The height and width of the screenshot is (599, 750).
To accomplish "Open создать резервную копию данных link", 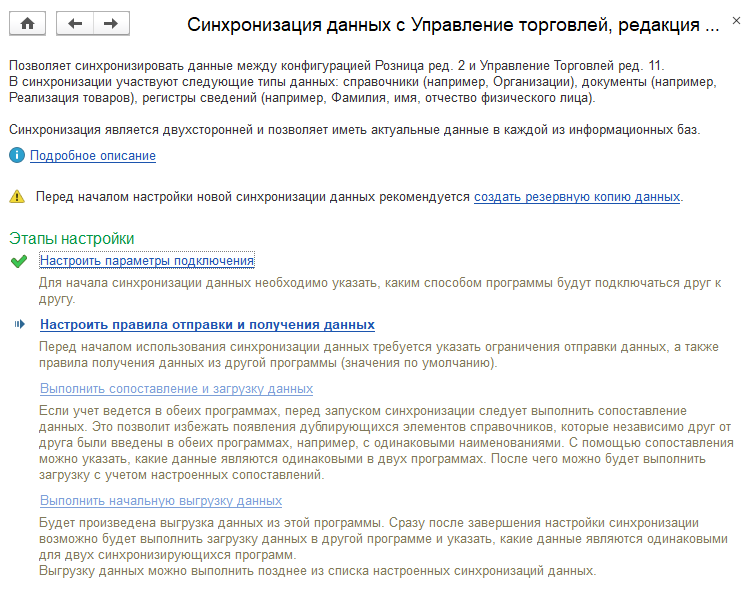I will [577, 197].
